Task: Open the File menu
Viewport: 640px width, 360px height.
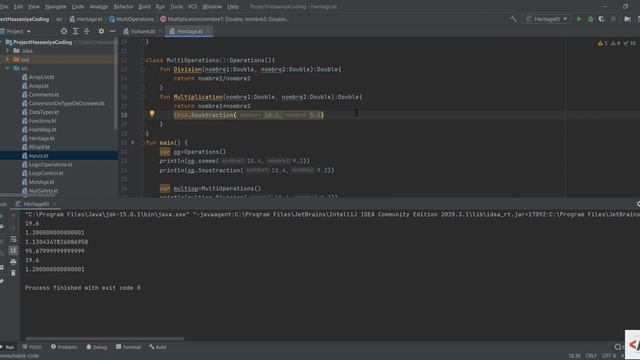Action: point(4,7)
